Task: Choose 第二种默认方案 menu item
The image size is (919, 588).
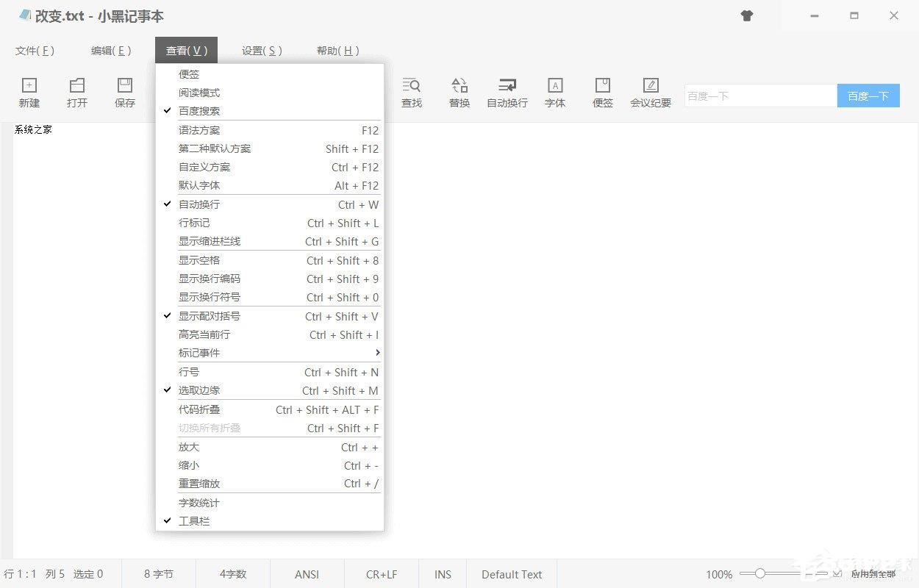Action: (270, 148)
